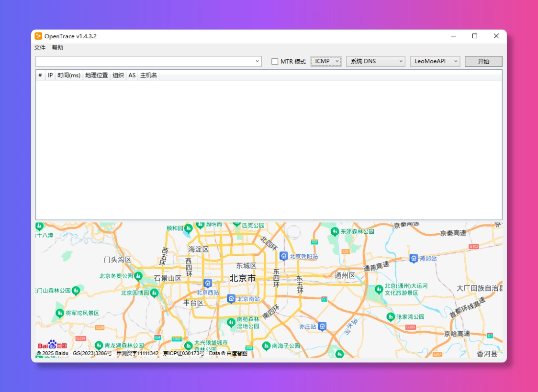This screenshot has height=392, width=538.
Task: Open the 系统 DNS resolver dropdown
Action: pyautogui.click(x=376, y=61)
